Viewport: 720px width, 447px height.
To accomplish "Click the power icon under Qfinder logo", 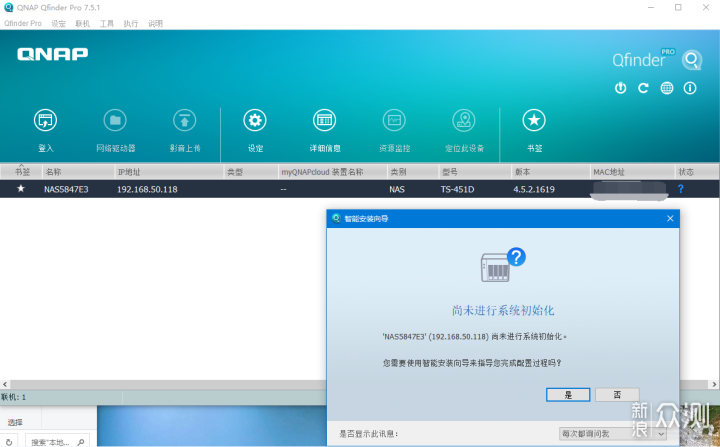I will coord(620,88).
